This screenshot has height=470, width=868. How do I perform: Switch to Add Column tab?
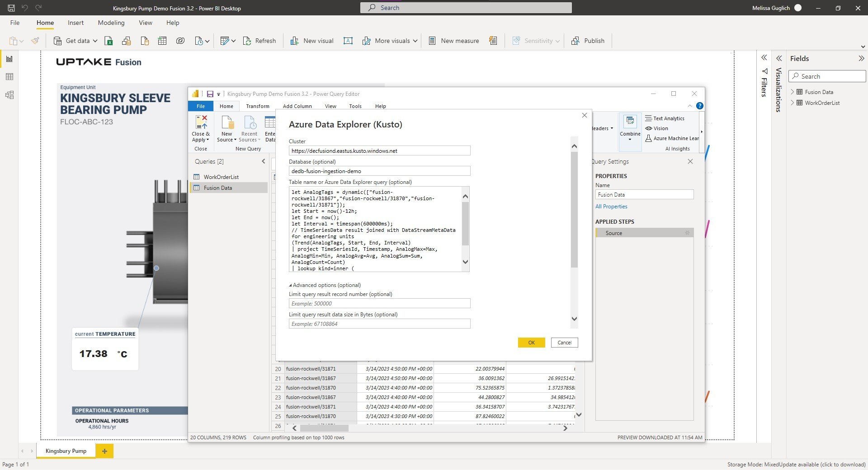(x=297, y=106)
